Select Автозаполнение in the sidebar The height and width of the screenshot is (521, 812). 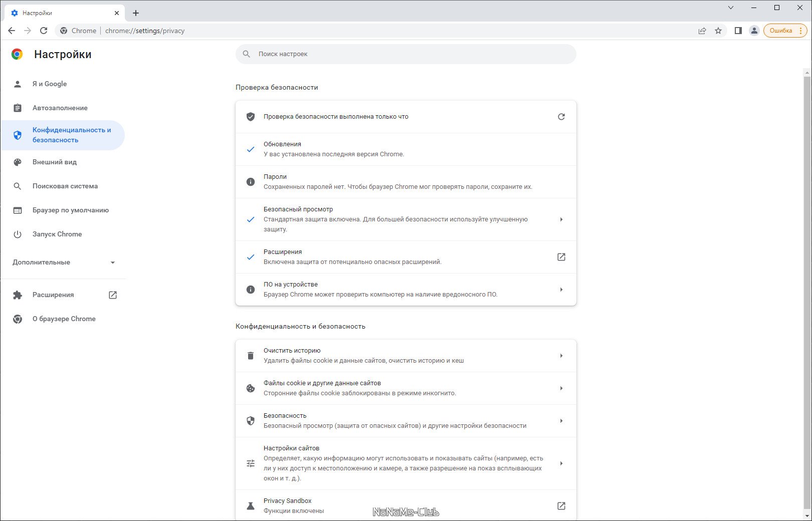pos(60,108)
